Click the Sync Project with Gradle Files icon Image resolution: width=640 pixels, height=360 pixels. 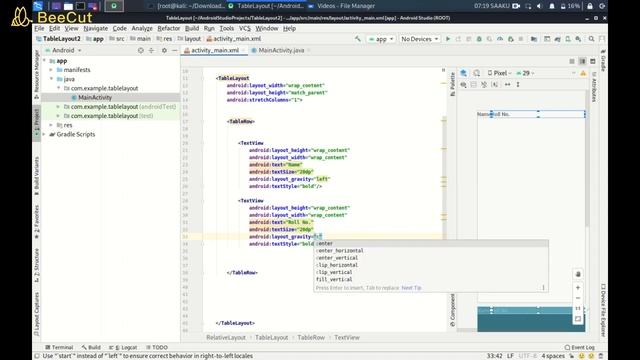558,39
